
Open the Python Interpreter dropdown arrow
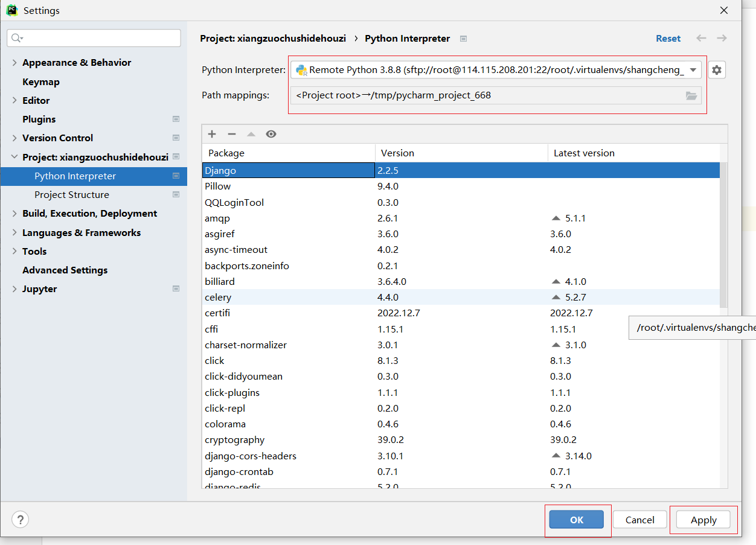[x=693, y=70]
